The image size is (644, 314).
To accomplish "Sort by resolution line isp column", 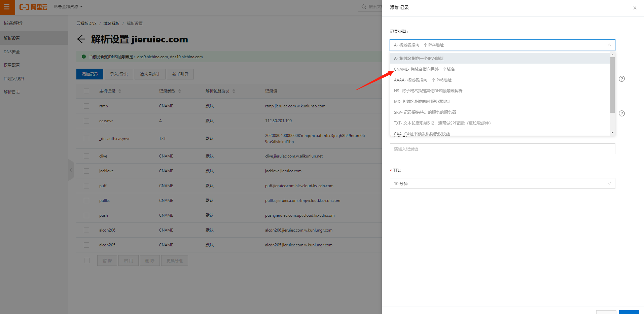I will (234, 91).
